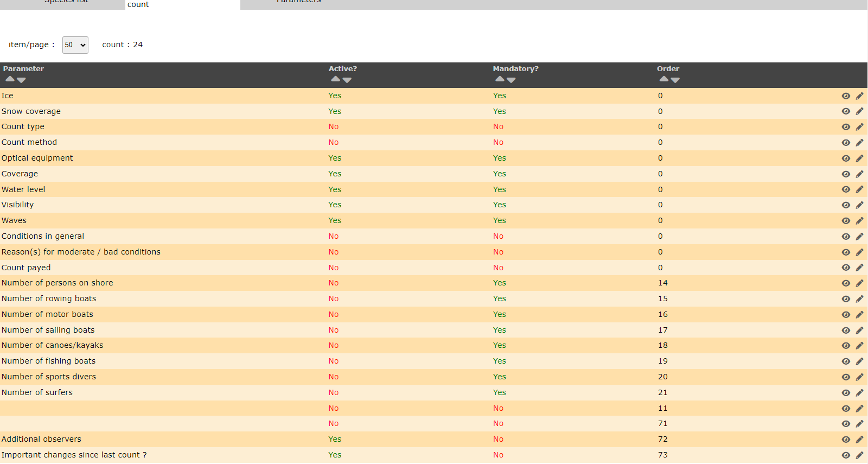
Task: Open the items per page dropdown
Action: pyautogui.click(x=75, y=45)
